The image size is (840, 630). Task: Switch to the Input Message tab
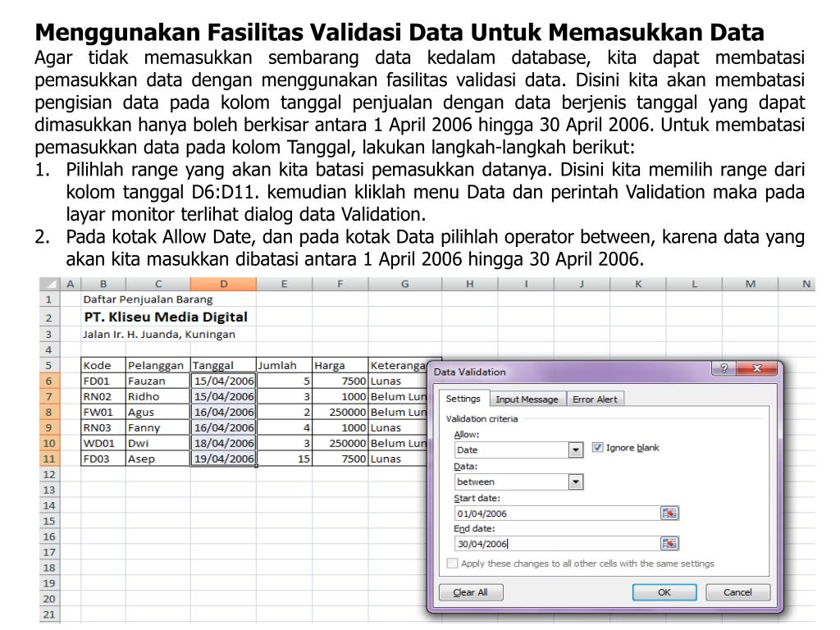click(527, 399)
